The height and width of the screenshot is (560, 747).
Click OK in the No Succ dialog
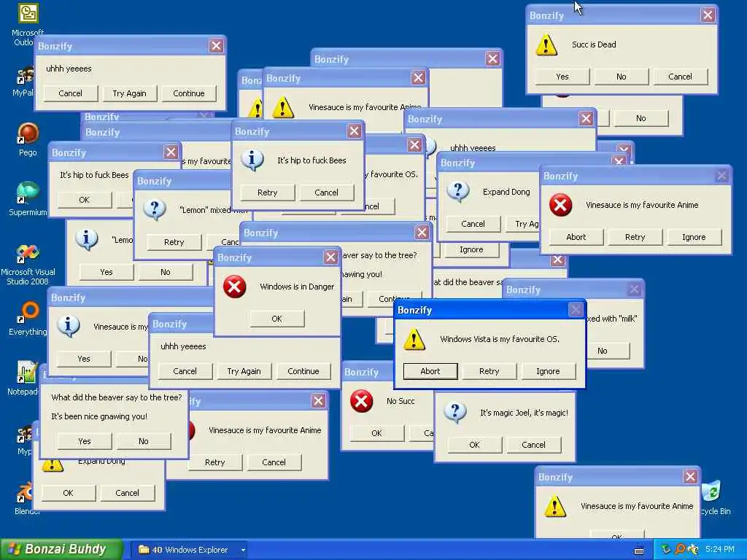click(377, 433)
